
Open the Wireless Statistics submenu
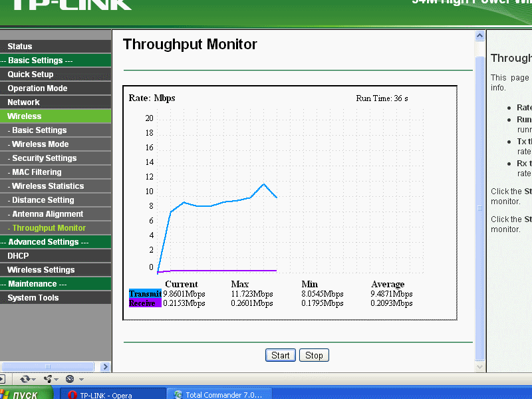click(55, 186)
